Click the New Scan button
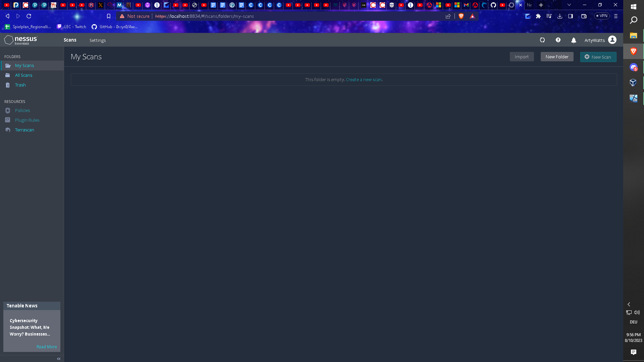This screenshot has height=362, width=644. [x=598, y=57]
